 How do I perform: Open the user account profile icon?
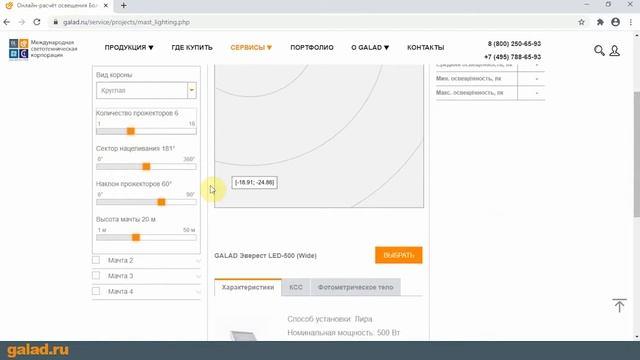pos(614,51)
